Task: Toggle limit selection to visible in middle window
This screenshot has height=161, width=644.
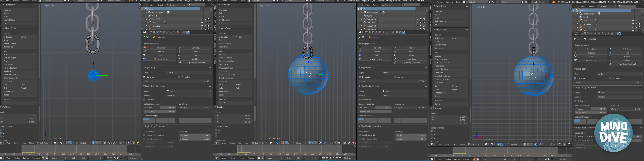Action: [x=320, y=143]
